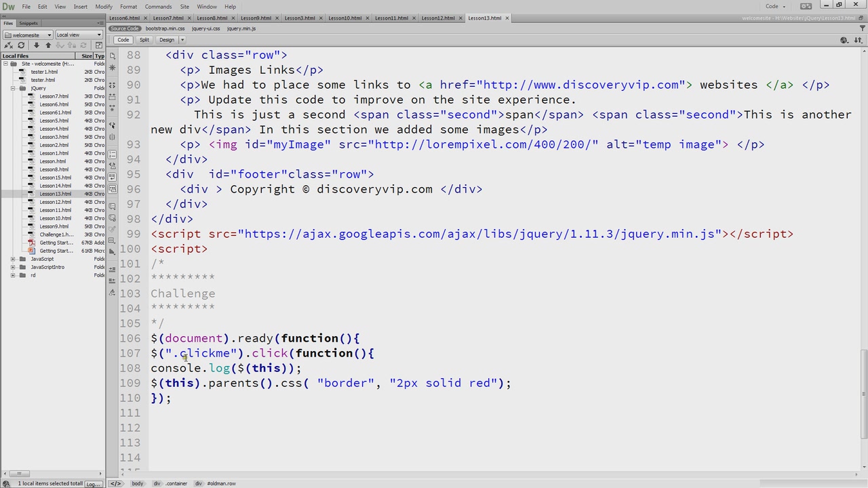Click the Collapse Full Tag icon

(x=113, y=85)
